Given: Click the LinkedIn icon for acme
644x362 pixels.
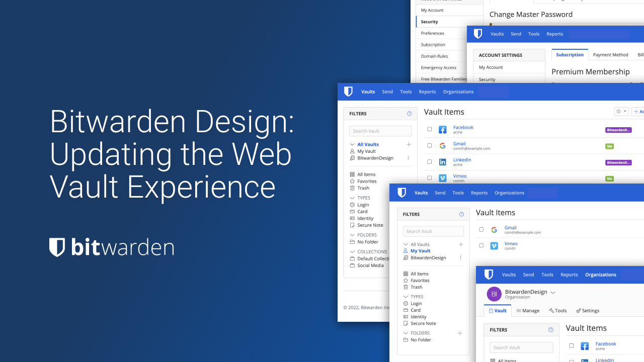Looking at the screenshot, I should coord(443,161).
